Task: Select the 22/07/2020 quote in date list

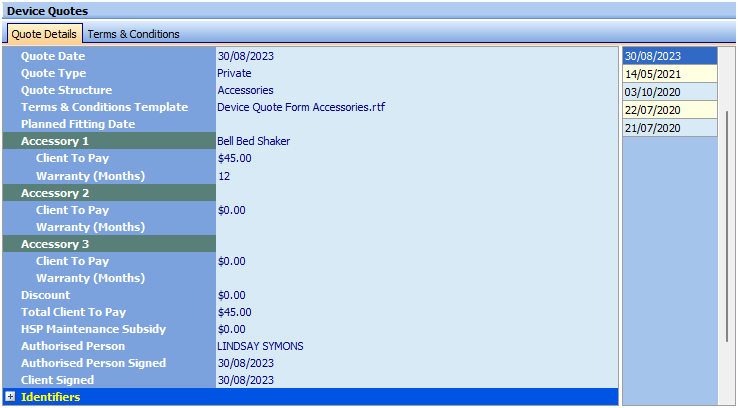Action: point(670,110)
